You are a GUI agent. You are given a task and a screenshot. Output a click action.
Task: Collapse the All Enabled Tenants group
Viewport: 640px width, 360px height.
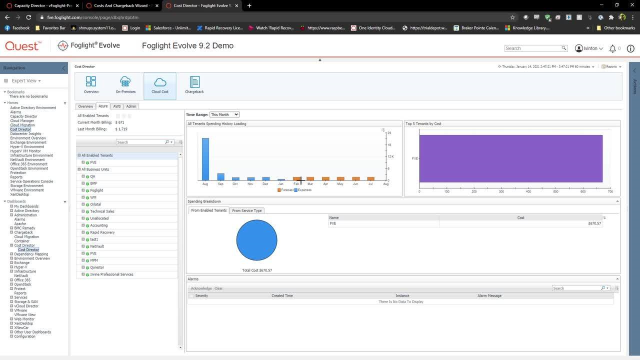[x=79, y=156]
